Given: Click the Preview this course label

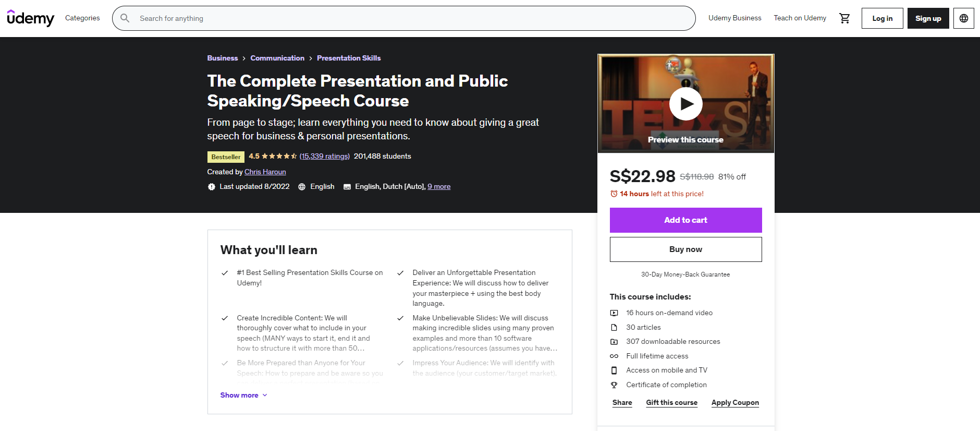Looking at the screenshot, I should tap(685, 140).
